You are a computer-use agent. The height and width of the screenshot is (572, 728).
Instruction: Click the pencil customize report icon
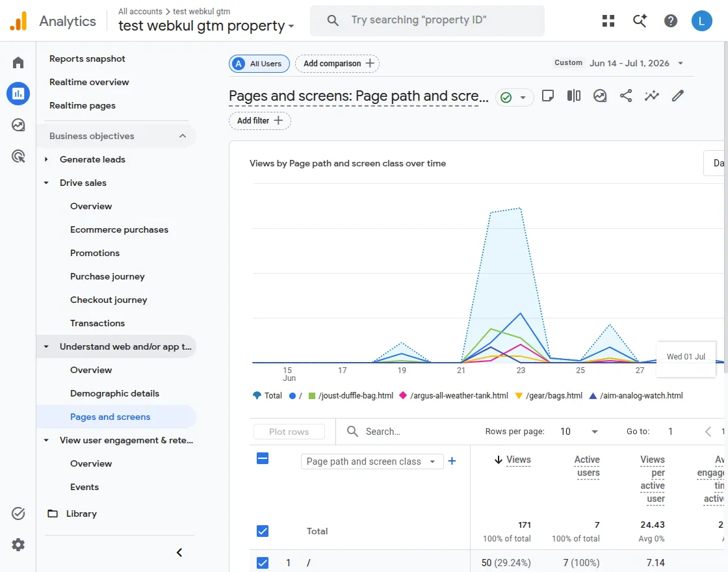pyautogui.click(x=678, y=96)
